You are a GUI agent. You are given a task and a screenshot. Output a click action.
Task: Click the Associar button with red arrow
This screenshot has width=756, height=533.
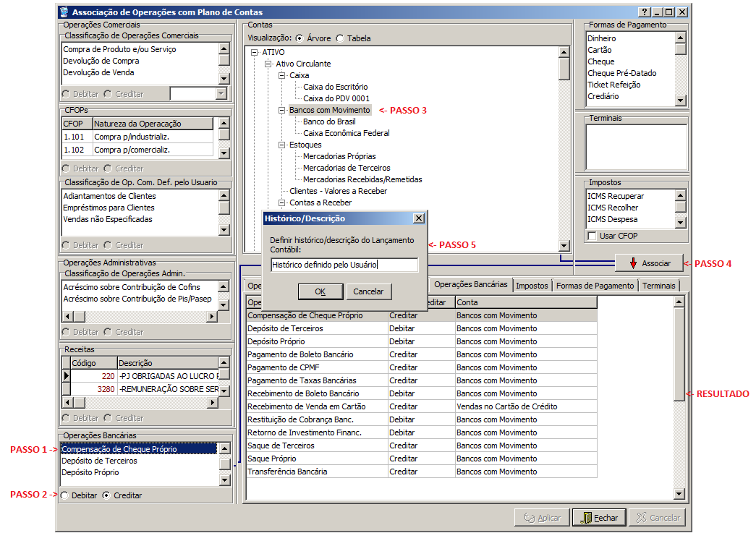point(649,263)
